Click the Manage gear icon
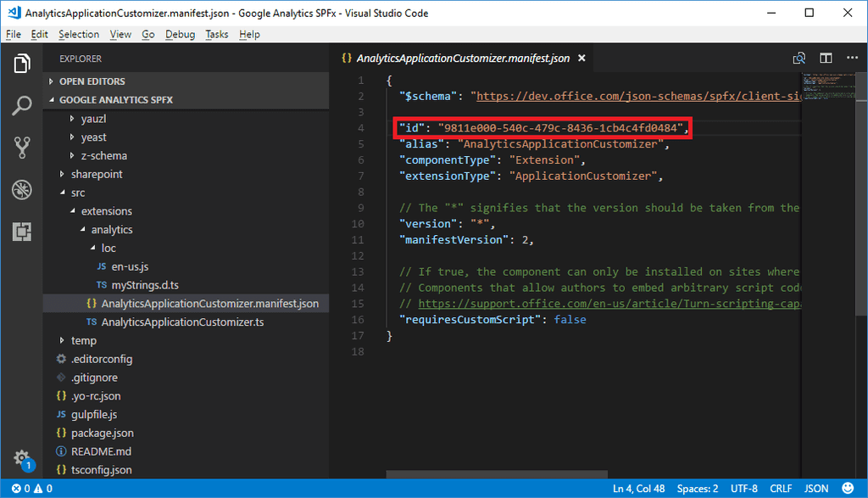868x498 pixels. pyautogui.click(x=22, y=456)
